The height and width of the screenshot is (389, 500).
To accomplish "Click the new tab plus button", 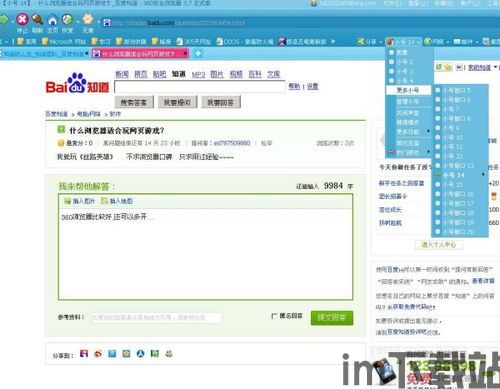I will pyautogui.click(x=198, y=53).
